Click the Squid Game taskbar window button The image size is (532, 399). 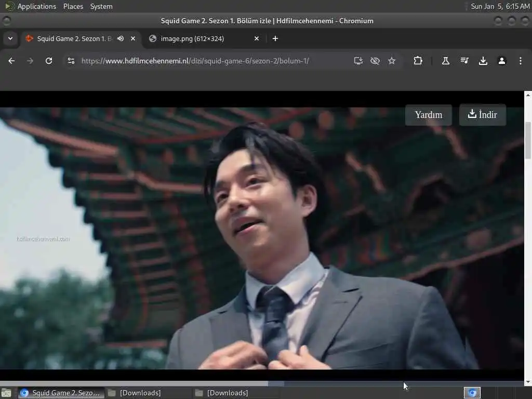coord(61,393)
